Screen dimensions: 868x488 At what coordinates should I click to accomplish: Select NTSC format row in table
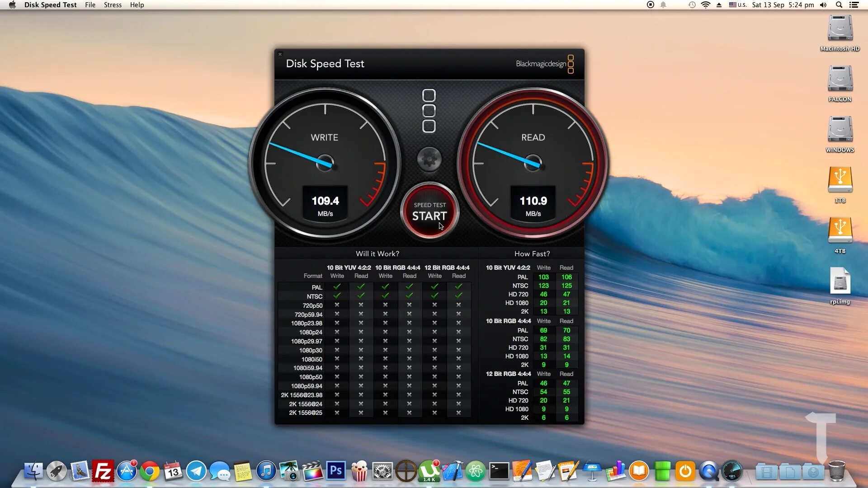tap(315, 296)
